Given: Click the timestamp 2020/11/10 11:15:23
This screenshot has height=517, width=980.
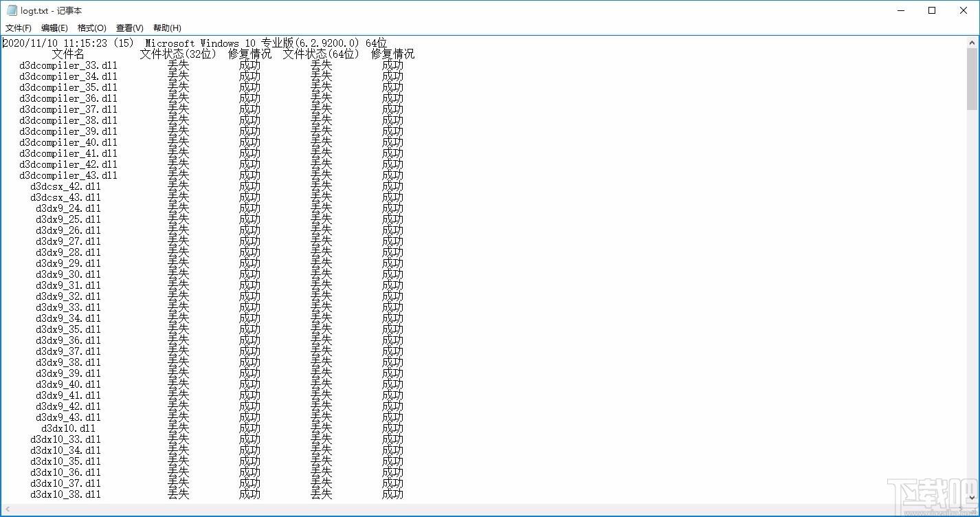Looking at the screenshot, I should pos(55,43).
